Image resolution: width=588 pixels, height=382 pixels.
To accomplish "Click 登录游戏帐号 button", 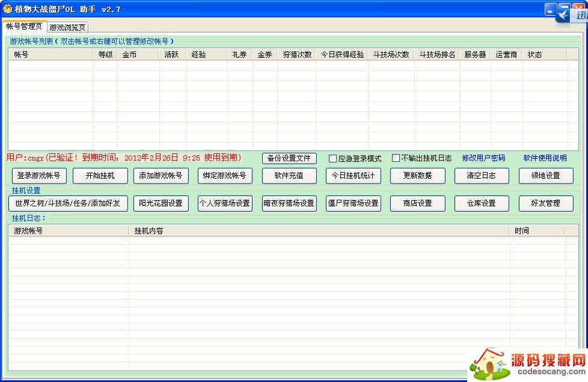I will tap(38, 176).
